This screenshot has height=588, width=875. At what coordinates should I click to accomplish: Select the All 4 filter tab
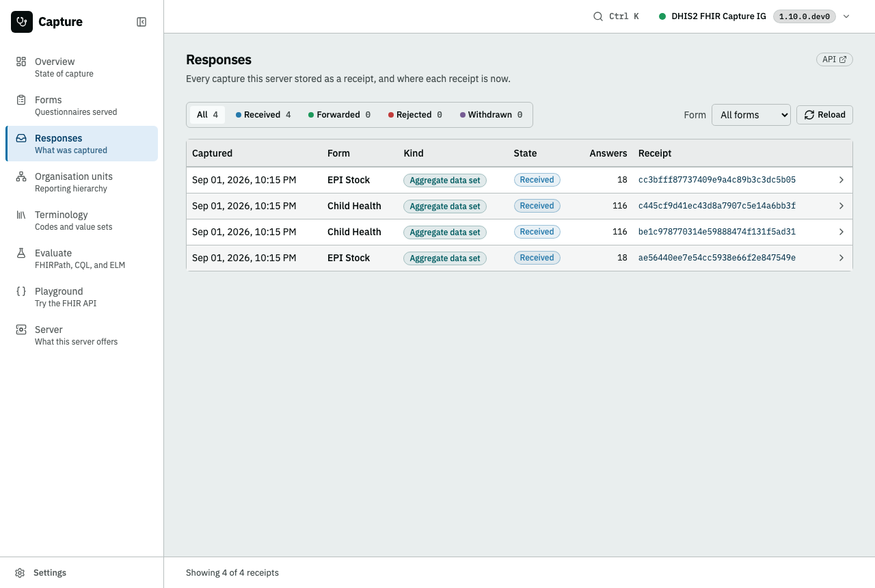tap(207, 115)
